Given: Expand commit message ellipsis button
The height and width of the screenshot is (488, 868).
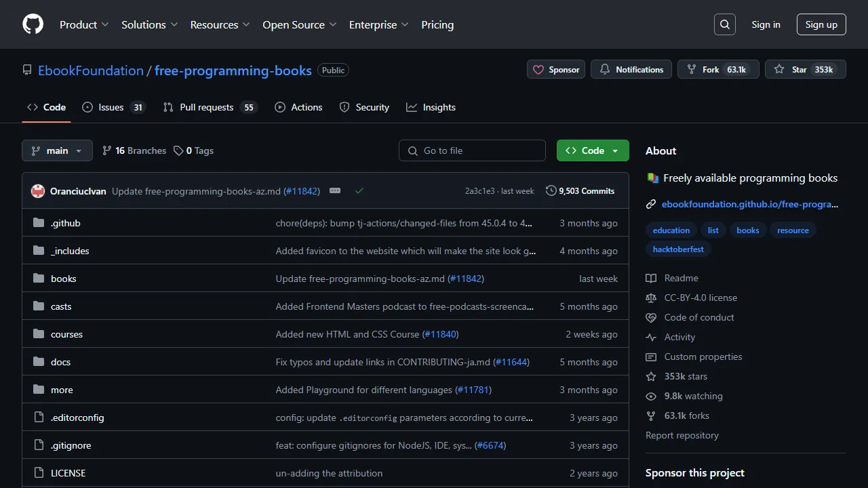Looking at the screenshot, I should [335, 191].
